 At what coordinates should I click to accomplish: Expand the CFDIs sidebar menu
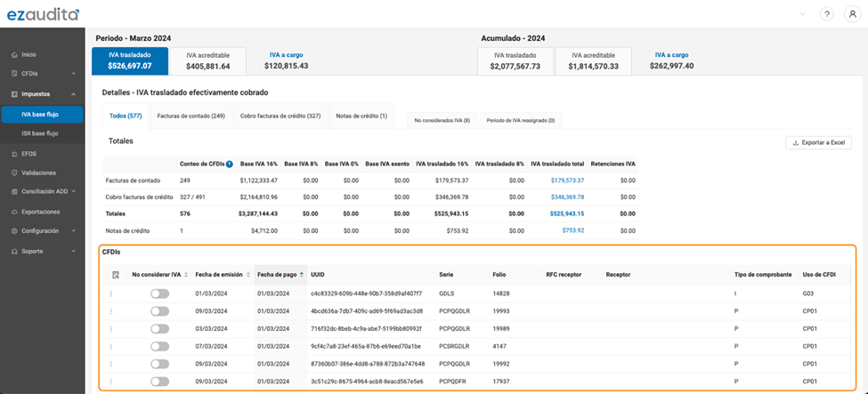pyautogui.click(x=73, y=73)
